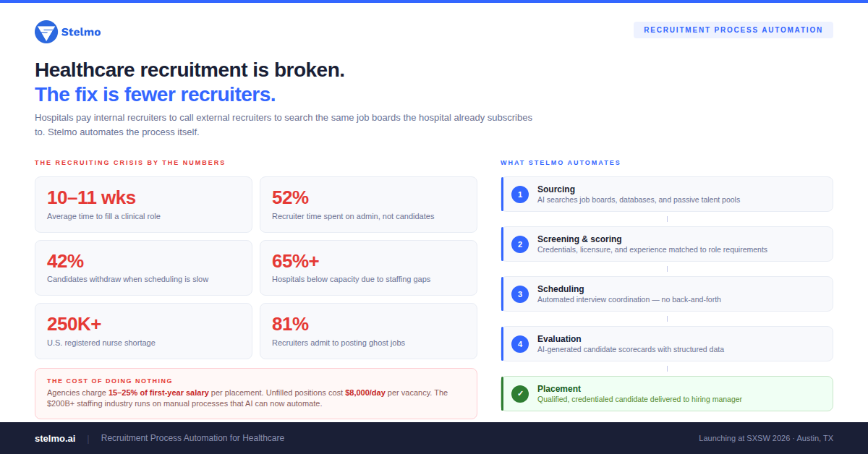Viewport: 868px width, 454px height.
Task: Click the Screening & scoring step title
Action: (579, 239)
